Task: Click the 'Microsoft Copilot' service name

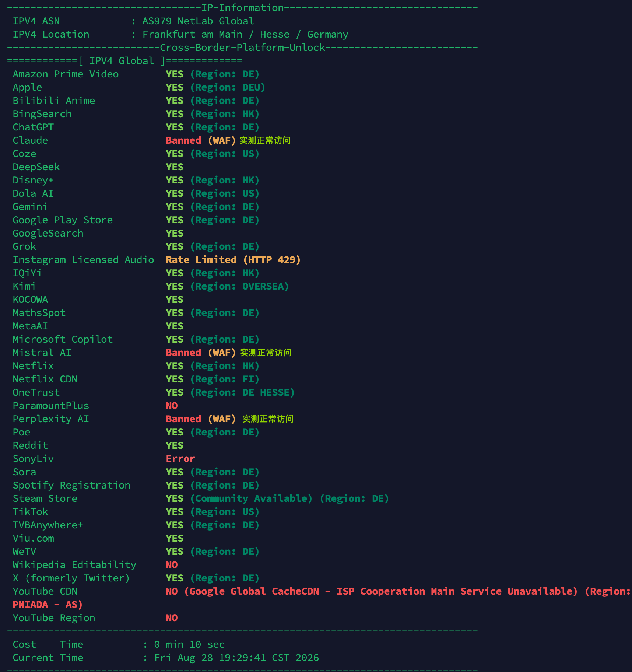Action: (x=63, y=339)
